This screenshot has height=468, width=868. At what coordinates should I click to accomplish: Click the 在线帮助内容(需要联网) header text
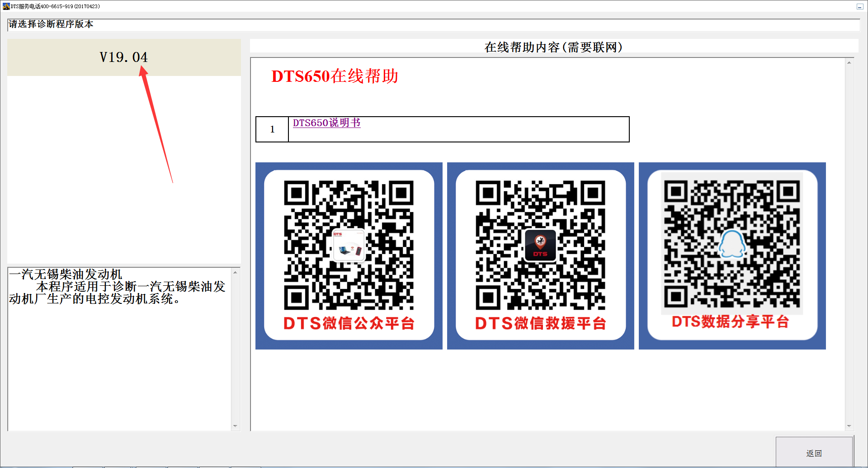point(553,47)
